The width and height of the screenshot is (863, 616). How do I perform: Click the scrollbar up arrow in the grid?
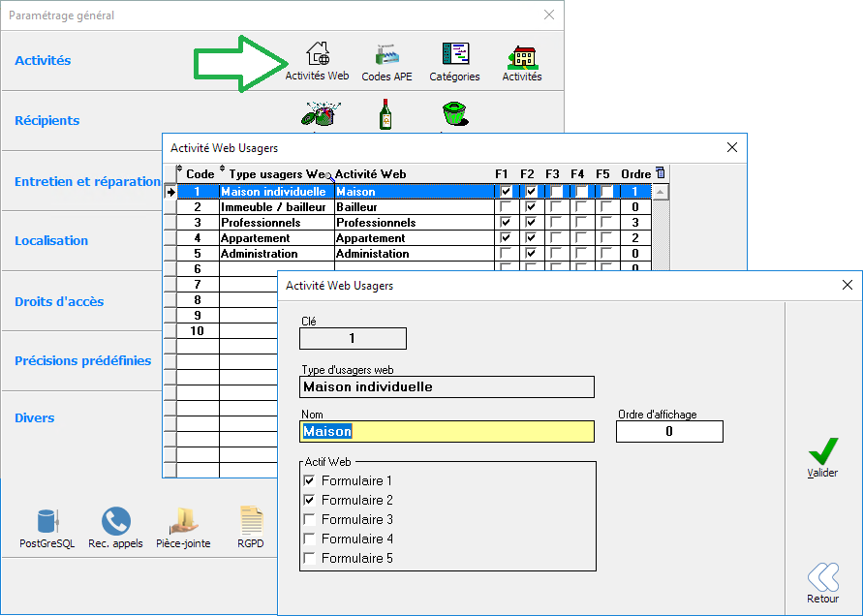[x=661, y=192]
